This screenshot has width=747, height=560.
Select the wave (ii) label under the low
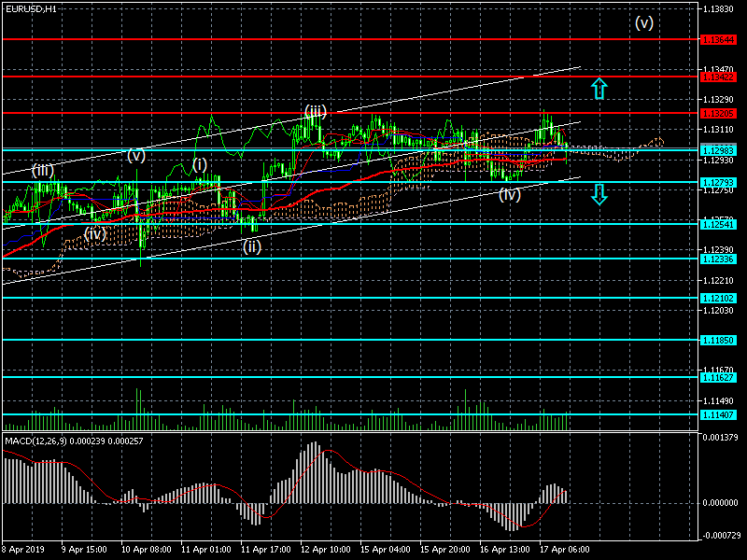click(251, 247)
